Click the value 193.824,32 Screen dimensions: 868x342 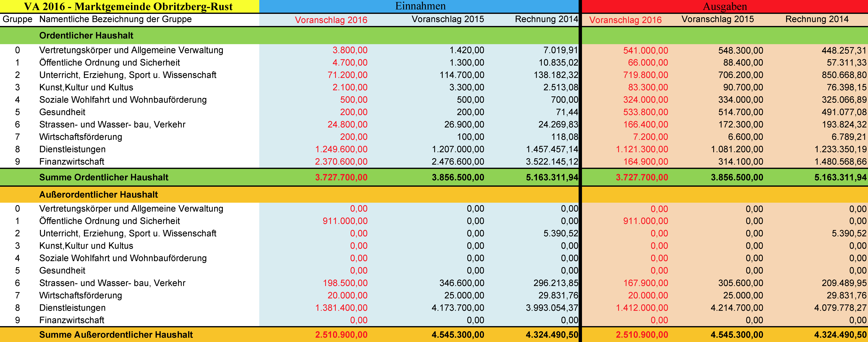click(x=844, y=124)
